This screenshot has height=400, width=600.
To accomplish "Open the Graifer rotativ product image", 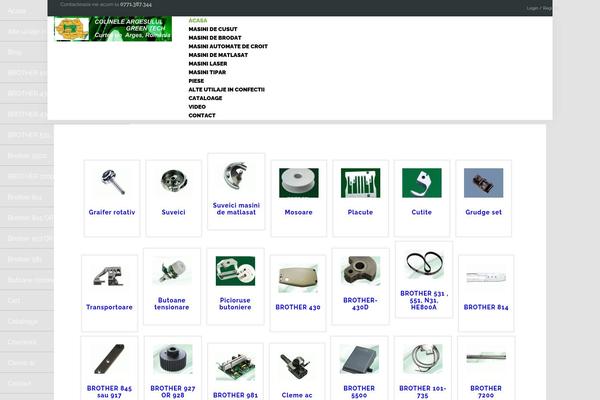I will coord(112,183).
